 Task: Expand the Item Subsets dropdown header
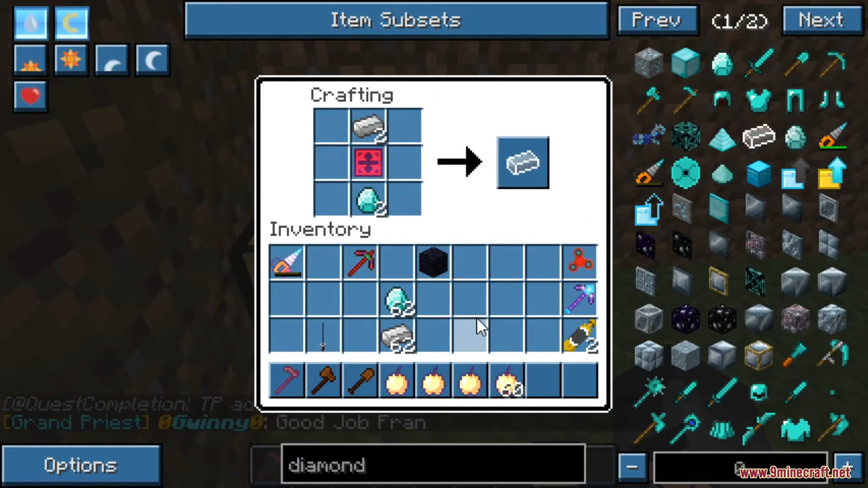[x=397, y=21]
